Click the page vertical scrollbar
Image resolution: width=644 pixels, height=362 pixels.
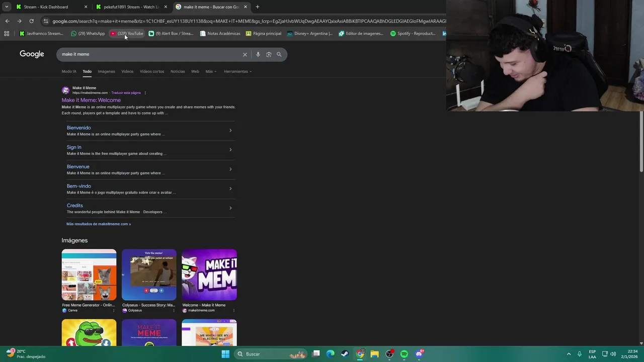[x=641, y=142]
